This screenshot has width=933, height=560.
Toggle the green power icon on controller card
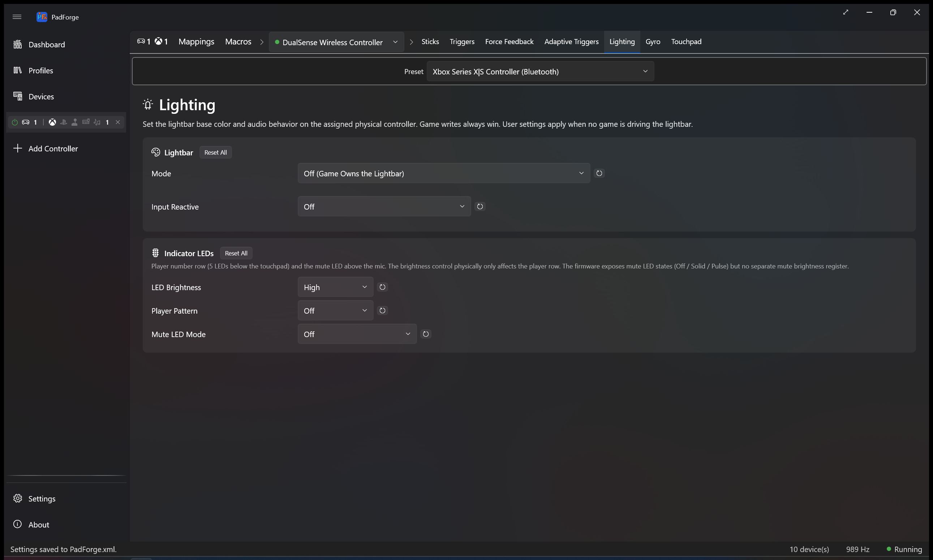click(x=15, y=122)
